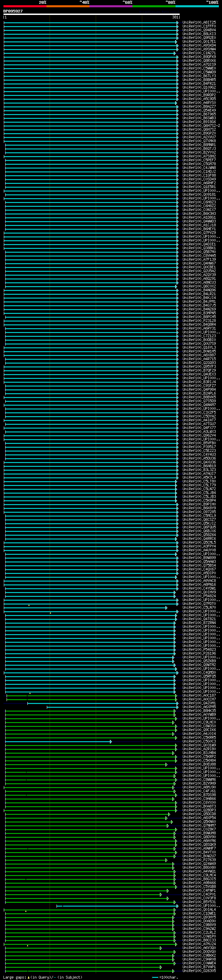Image resolution: width=222 pixels, height=980 pixels.
Task: Open hit UniRef100_Q017E1
Action: point(199,41)
